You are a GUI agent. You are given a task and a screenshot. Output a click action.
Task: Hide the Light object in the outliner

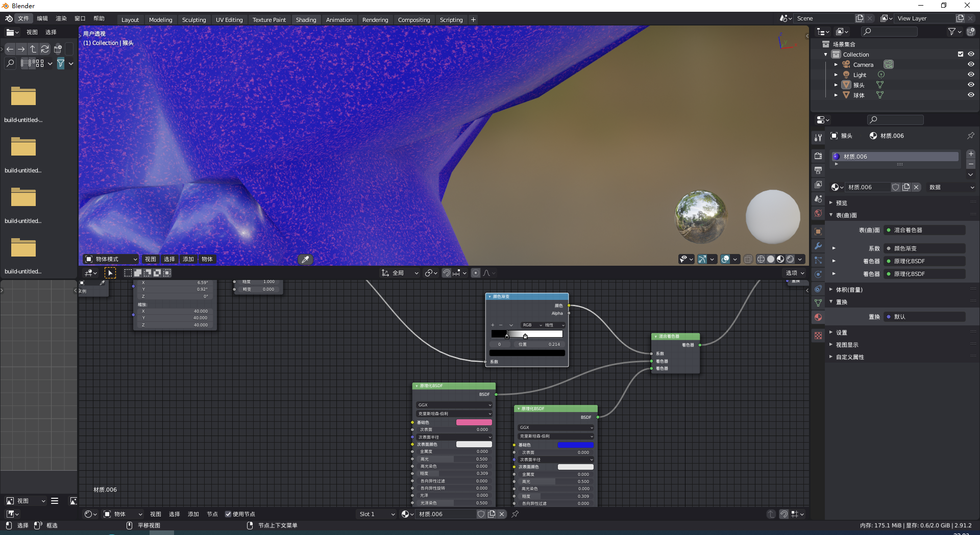coord(971,74)
